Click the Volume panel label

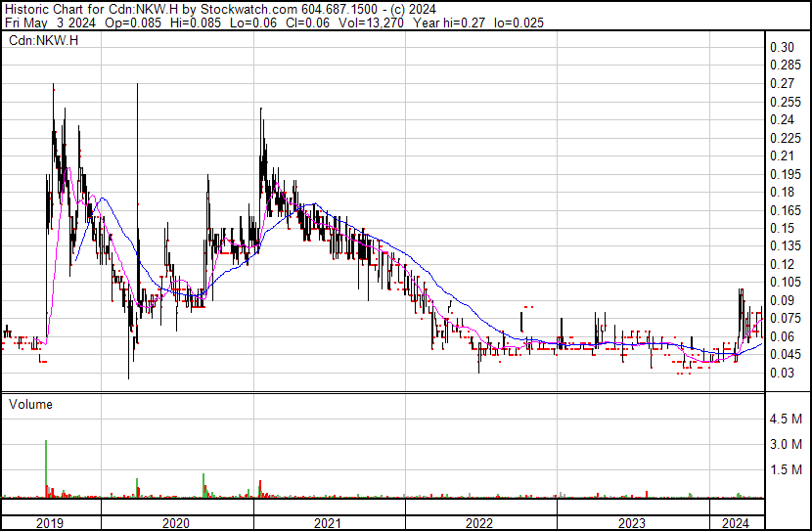click(x=30, y=404)
